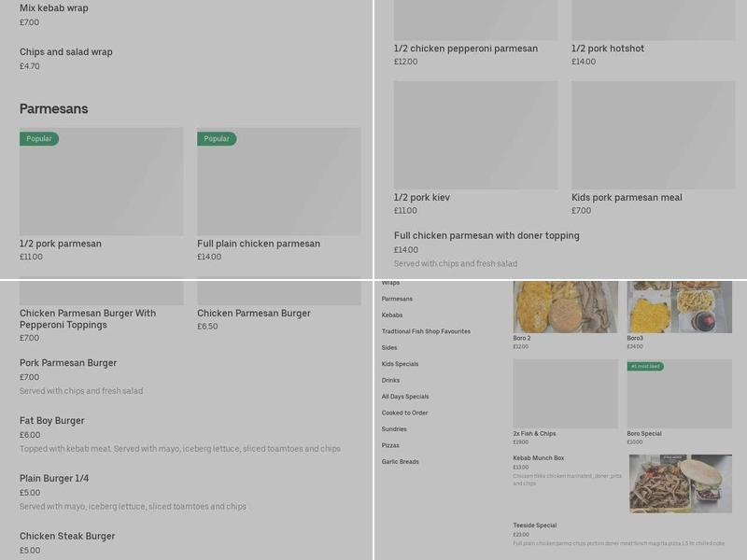Open the Cooked to Order category

404,413
